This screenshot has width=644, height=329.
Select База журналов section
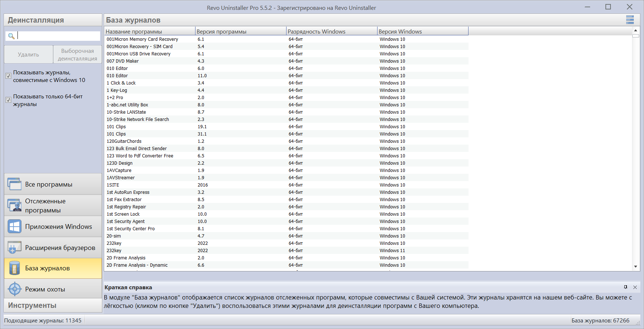pyautogui.click(x=53, y=269)
